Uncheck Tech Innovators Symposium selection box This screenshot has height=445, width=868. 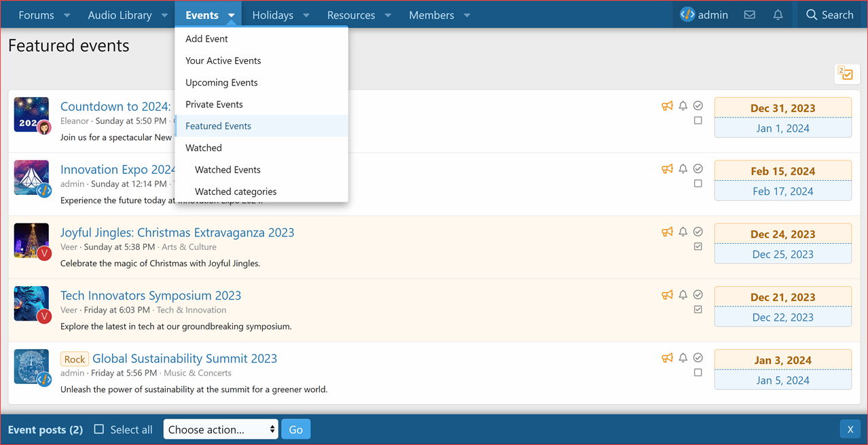point(698,309)
